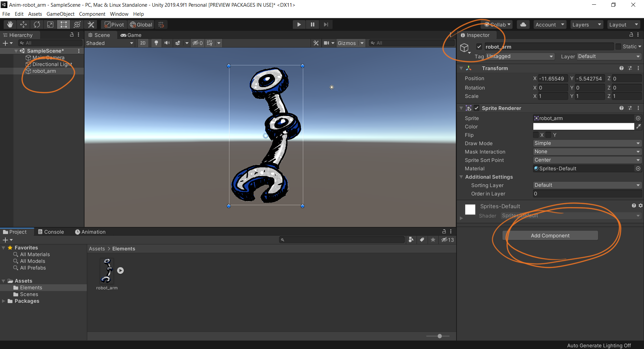Open the GameObject menu

(x=60, y=14)
